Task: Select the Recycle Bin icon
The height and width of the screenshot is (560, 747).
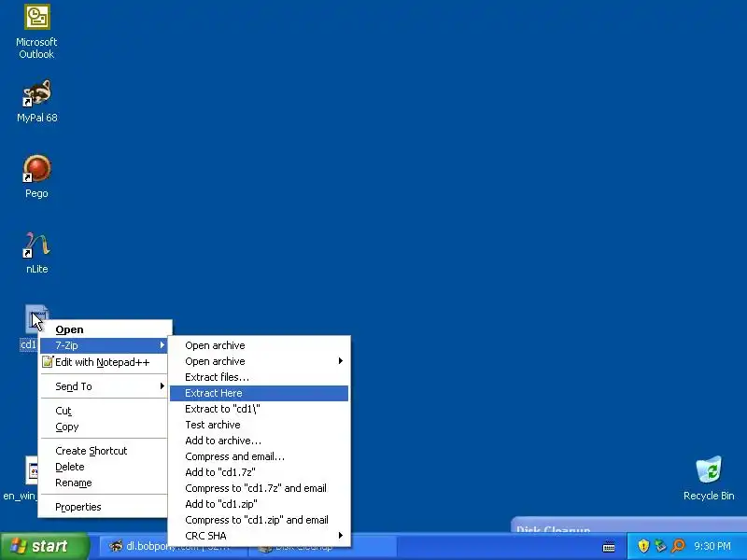Action: (709, 478)
